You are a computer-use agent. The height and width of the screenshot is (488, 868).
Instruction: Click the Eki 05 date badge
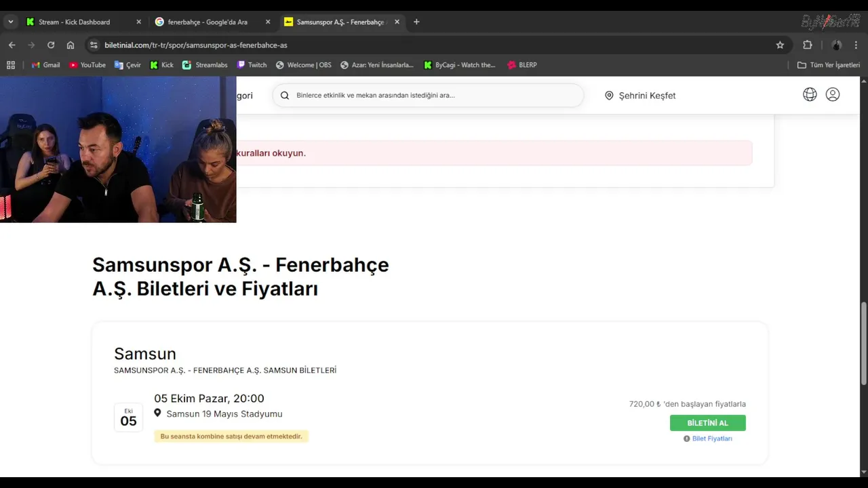click(x=128, y=418)
